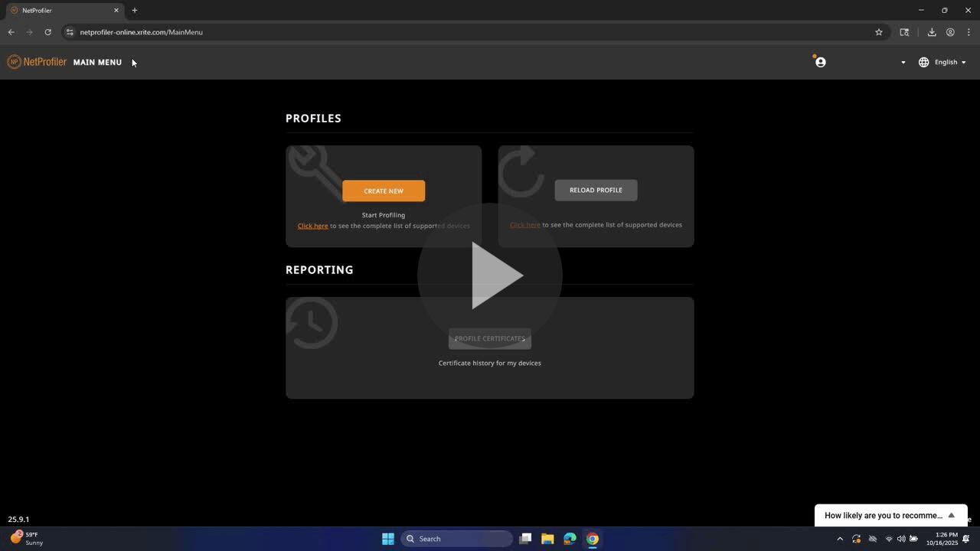Open Click here link under Reload Profile

coord(524,225)
